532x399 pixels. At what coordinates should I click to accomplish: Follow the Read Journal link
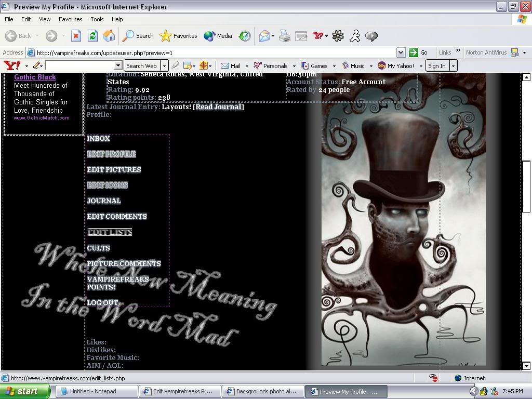coord(219,107)
